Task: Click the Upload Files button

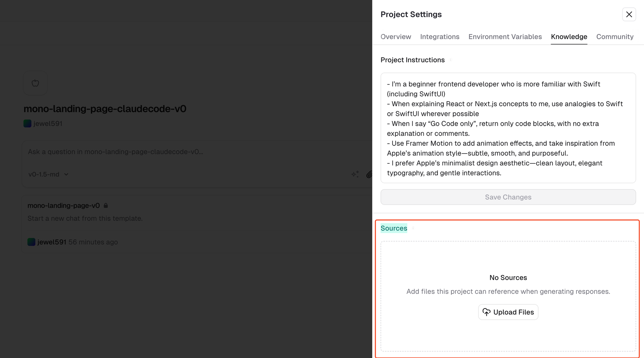Action: tap(508, 312)
